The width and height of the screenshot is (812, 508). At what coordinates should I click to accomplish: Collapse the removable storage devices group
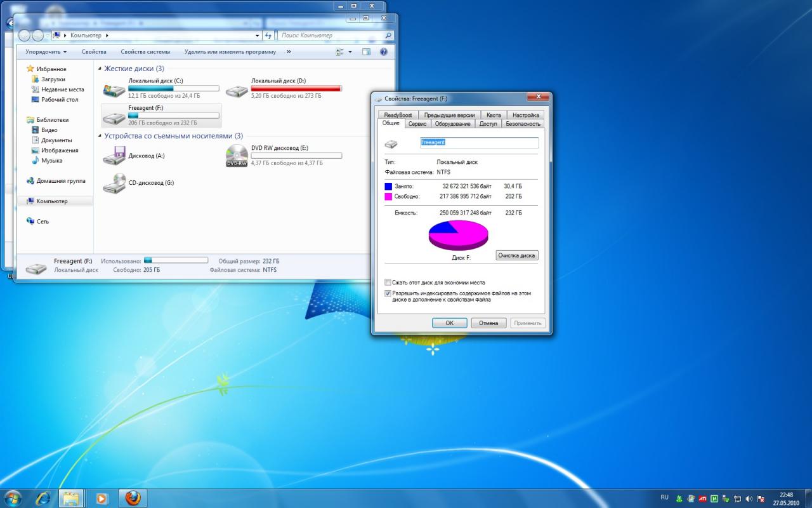click(100, 136)
